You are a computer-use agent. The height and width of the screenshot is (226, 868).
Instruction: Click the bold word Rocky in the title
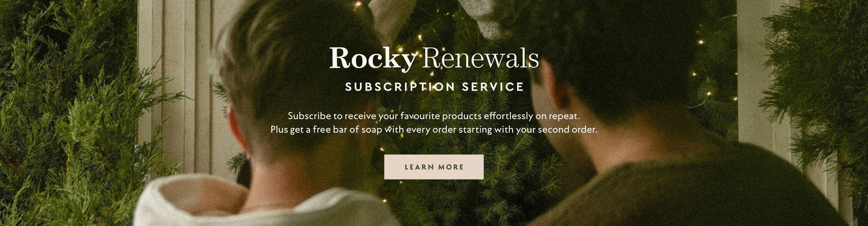[372, 59]
